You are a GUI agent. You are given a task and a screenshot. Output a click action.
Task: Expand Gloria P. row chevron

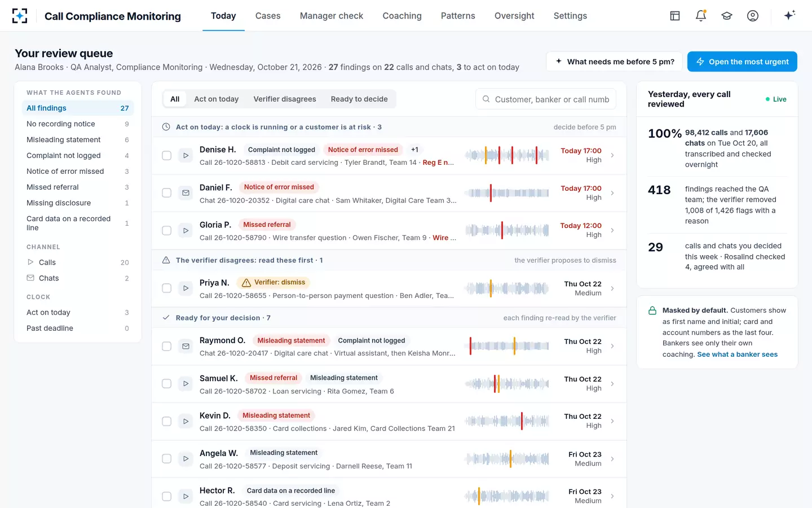click(612, 230)
